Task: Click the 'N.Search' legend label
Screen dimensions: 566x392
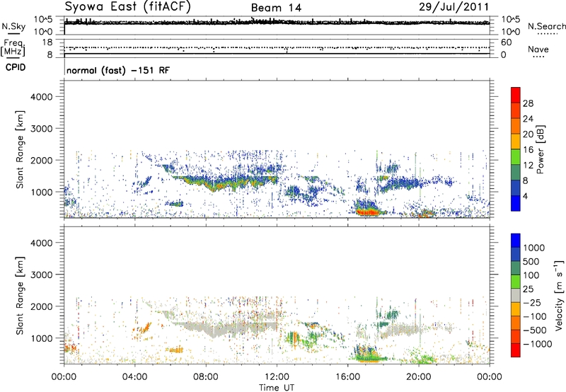Action: (546, 26)
